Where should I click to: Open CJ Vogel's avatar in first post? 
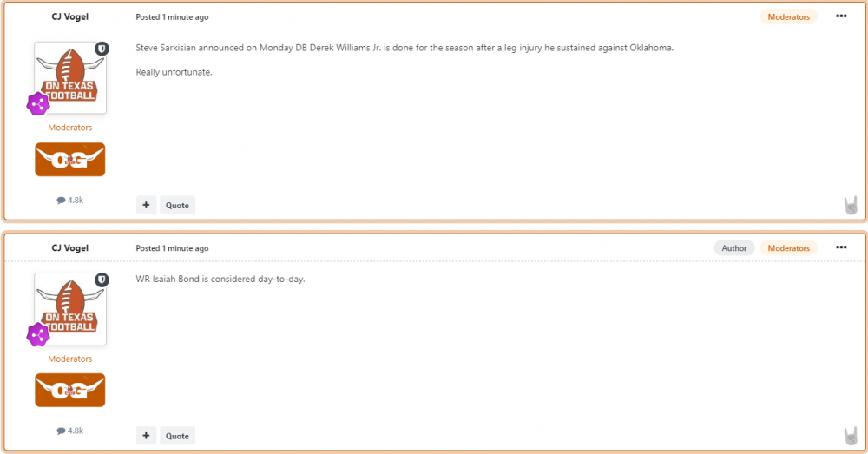pos(70,78)
